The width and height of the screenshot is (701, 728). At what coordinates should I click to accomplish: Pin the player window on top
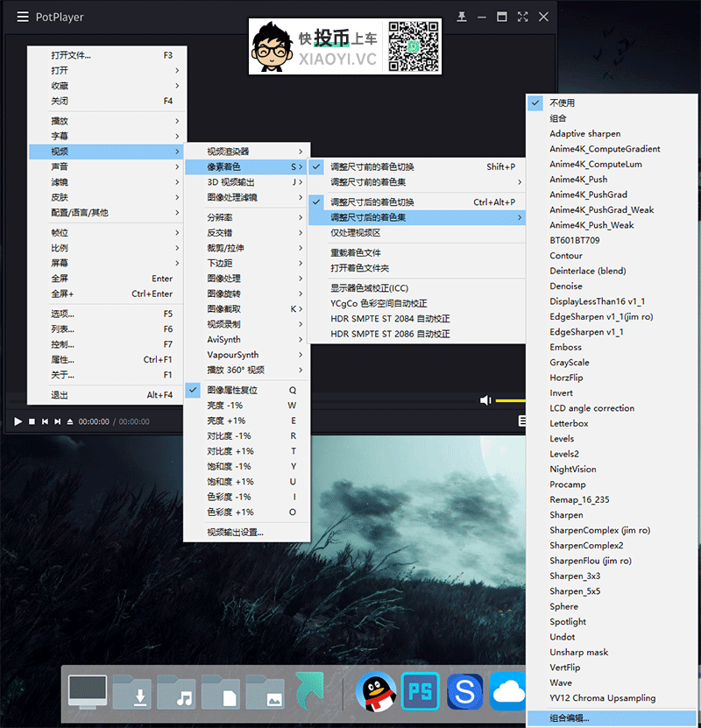click(462, 17)
